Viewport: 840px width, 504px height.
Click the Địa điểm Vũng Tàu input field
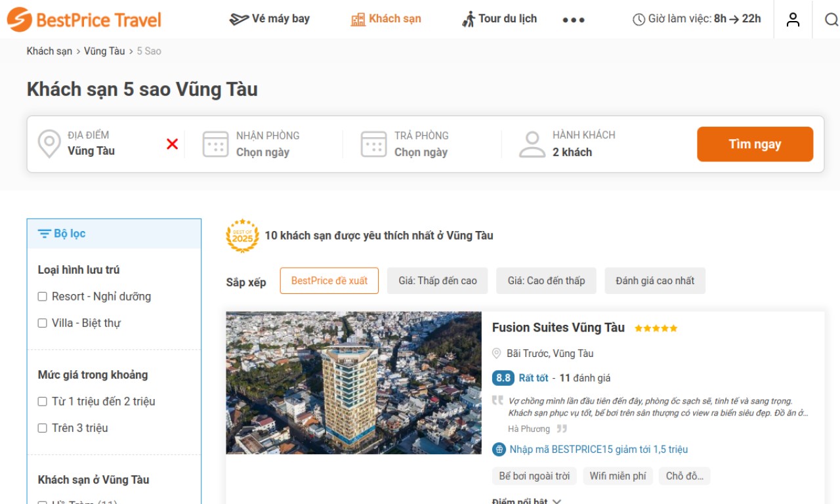105,144
